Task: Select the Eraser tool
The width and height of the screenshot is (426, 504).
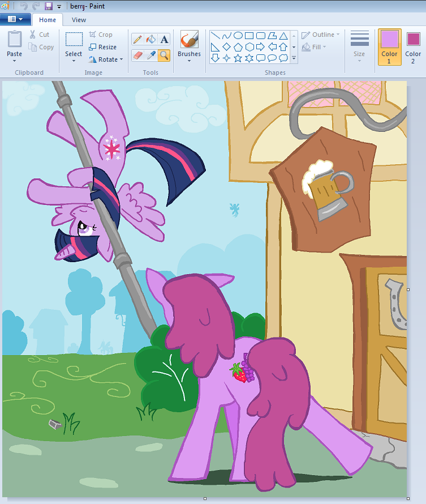Action: pyautogui.click(x=137, y=55)
